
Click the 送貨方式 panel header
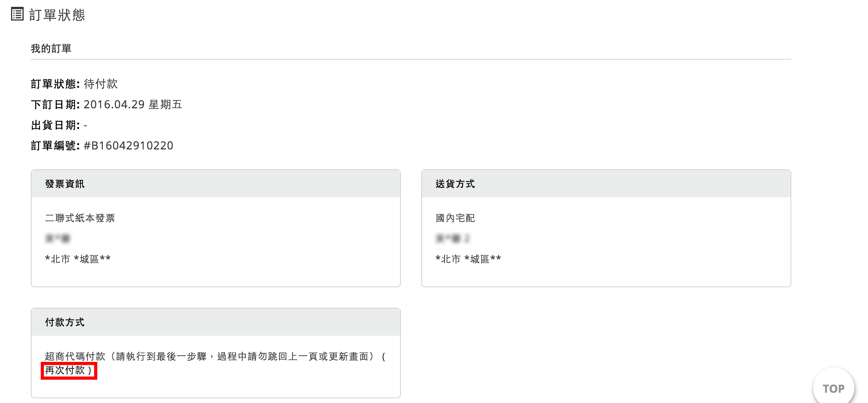(x=606, y=184)
